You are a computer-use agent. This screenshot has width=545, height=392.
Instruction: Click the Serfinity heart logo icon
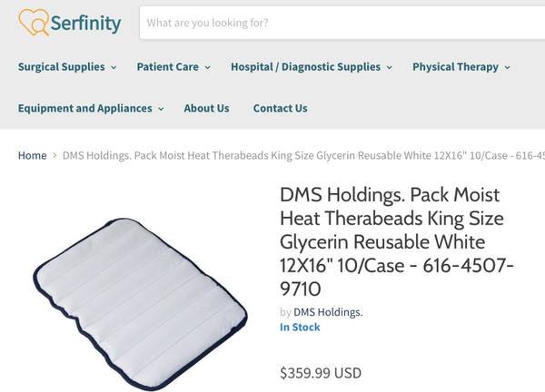pyautogui.click(x=34, y=22)
